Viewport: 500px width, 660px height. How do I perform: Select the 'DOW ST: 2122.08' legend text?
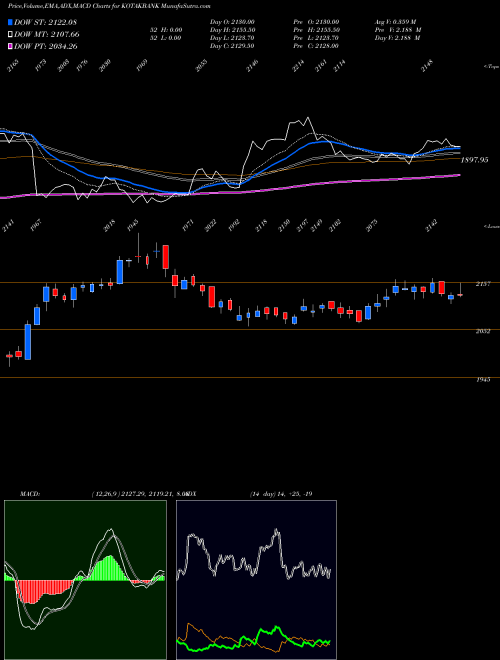(x=45, y=22)
